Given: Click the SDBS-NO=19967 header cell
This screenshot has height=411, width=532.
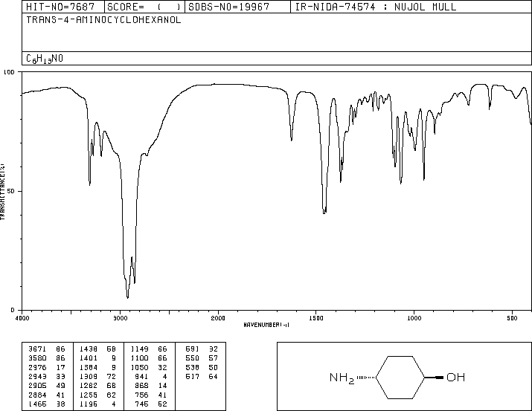Looking at the screenshot, I should 237,7.
